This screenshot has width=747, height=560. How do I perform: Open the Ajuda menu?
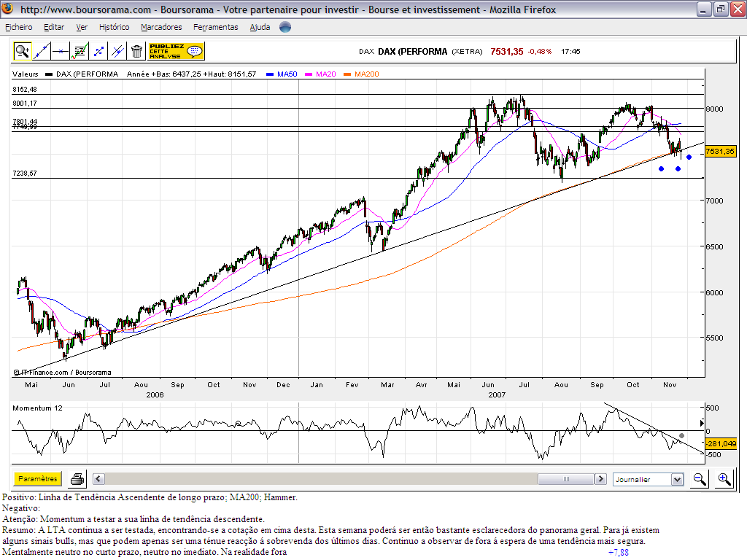(x=260, y=27)
